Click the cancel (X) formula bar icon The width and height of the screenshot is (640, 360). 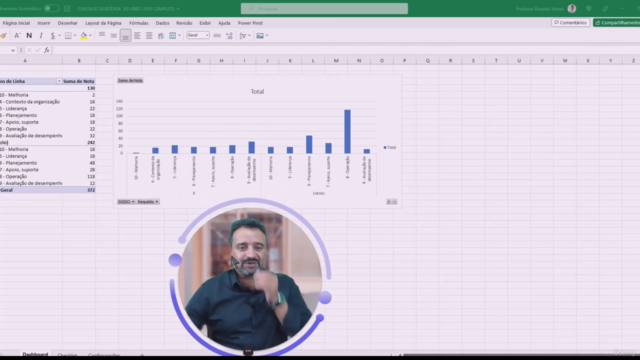tap(29, 50)
